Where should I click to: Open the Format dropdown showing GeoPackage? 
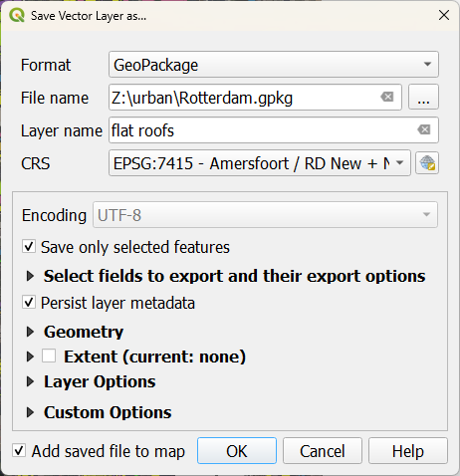(274, 65)
